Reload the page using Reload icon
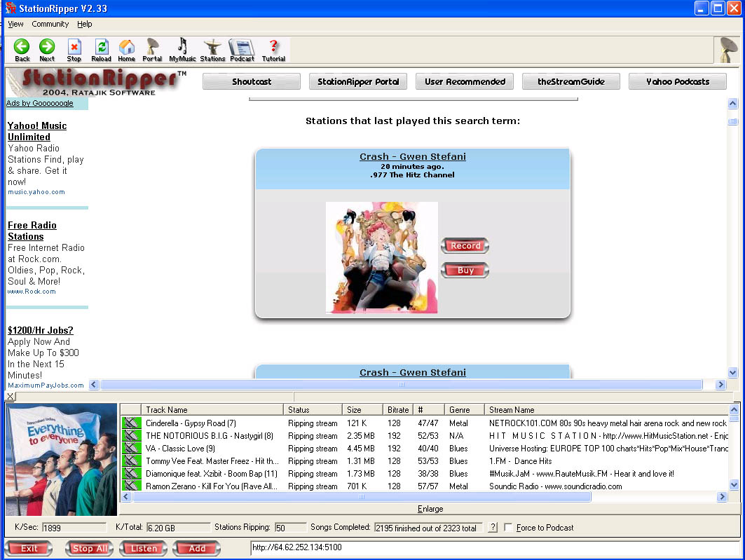The height and width of the screenshot is (560, 745). (x=101, y=50)
